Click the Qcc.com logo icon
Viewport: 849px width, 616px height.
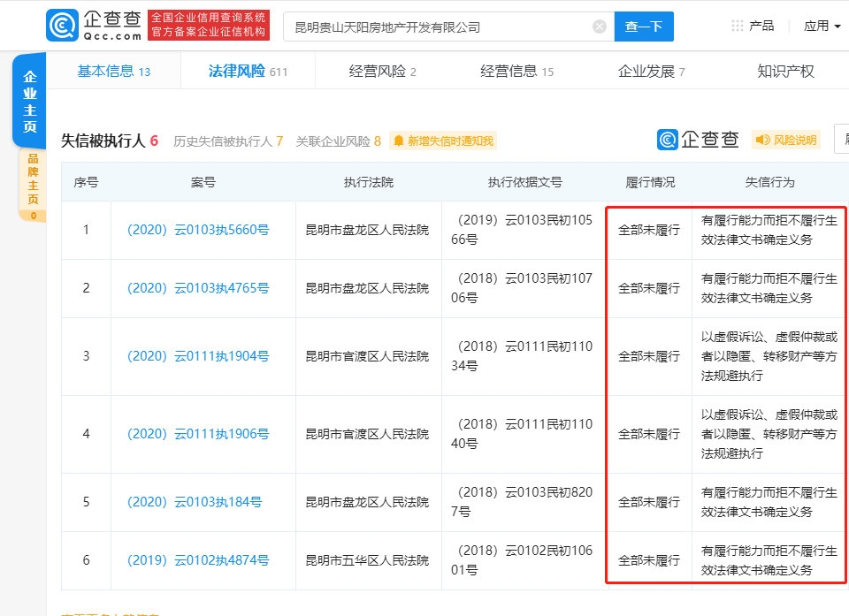(x=64, y=27)
